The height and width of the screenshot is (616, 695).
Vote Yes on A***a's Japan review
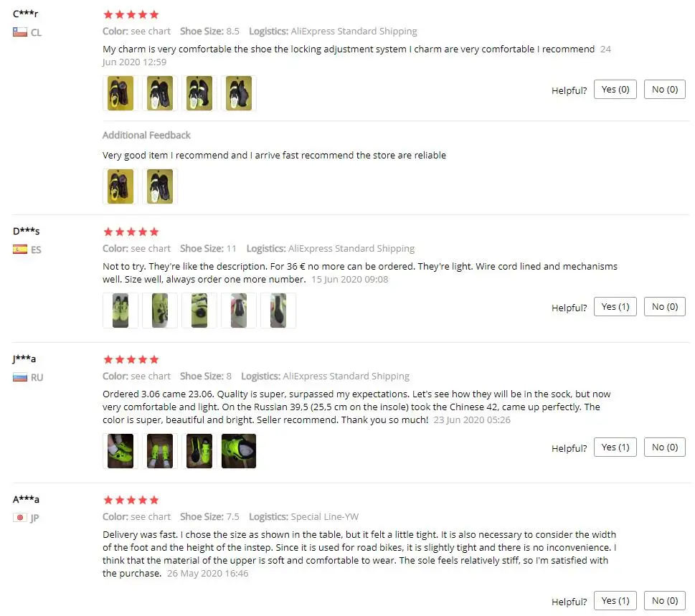615,600
